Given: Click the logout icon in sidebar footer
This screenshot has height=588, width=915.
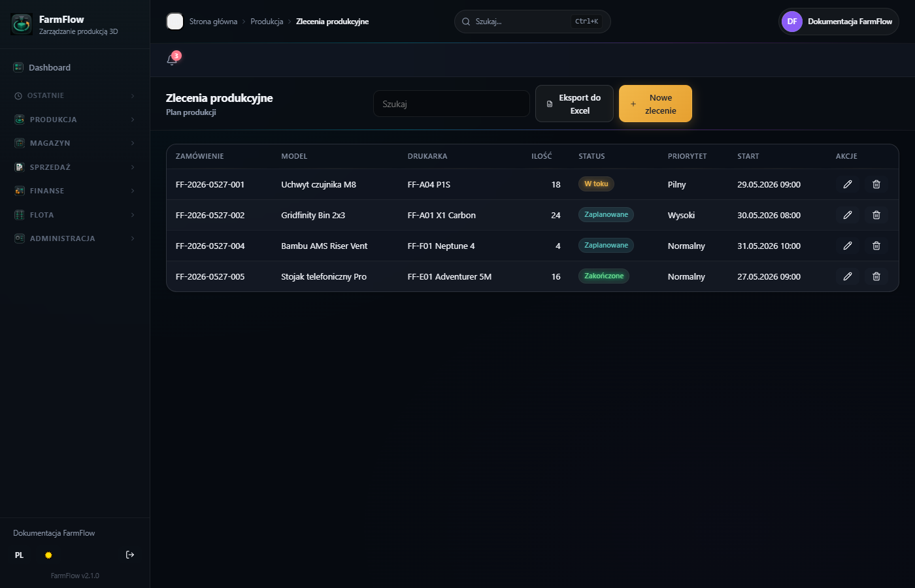Looking at the screenshot, I should click(x=130, y=555).
